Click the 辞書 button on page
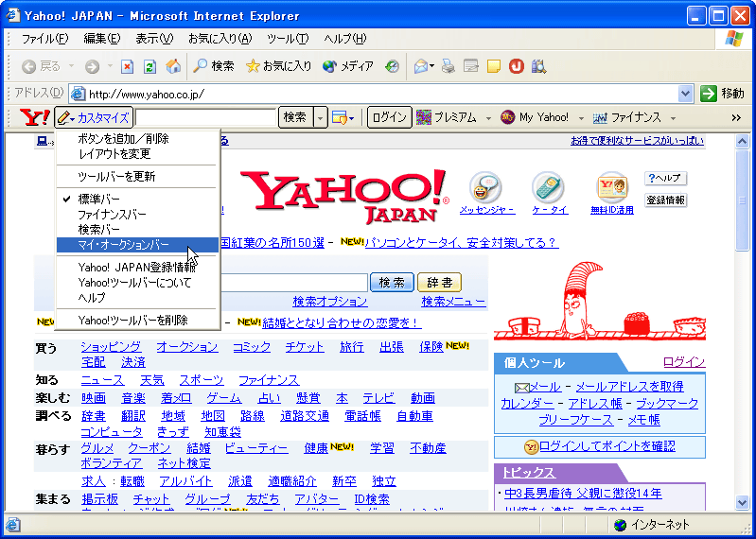Screen dimensions: 756x539 click(x=439, y=282)
